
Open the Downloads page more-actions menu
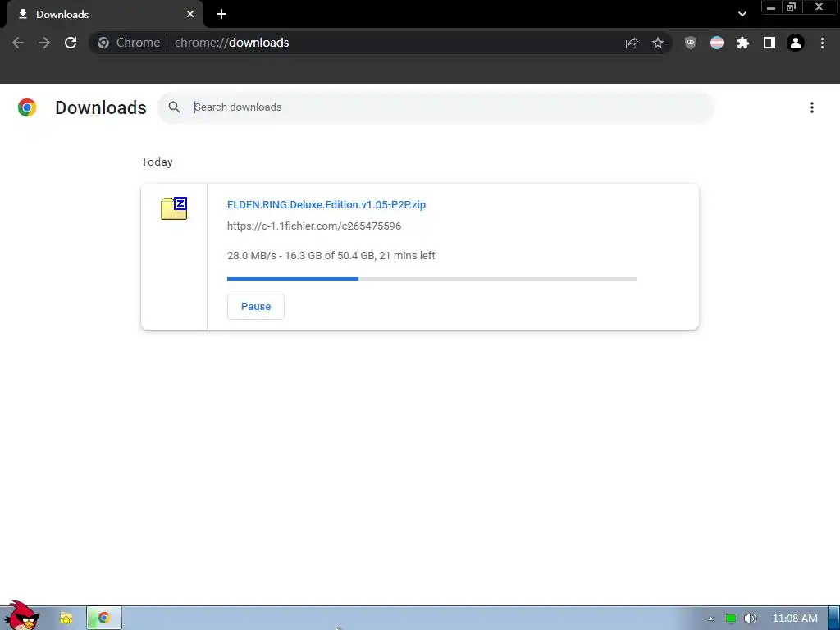[x=812, y=107]
